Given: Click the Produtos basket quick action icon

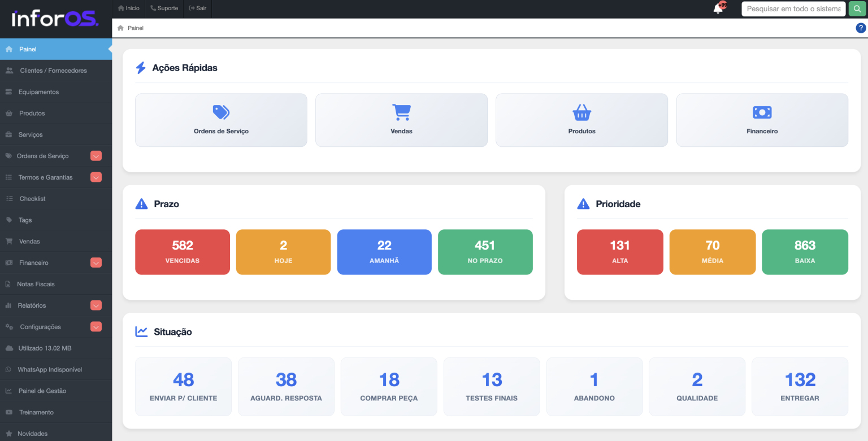Looking at the screenshot, I should [581, 112].
